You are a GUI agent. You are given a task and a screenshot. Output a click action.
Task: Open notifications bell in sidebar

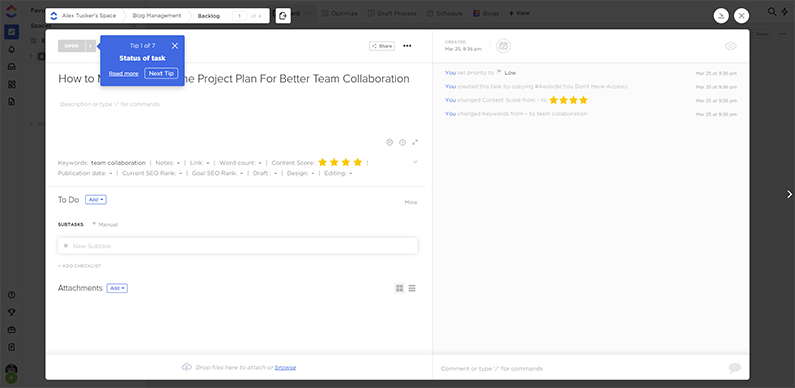pyautogui.click(x=12, y=49)
